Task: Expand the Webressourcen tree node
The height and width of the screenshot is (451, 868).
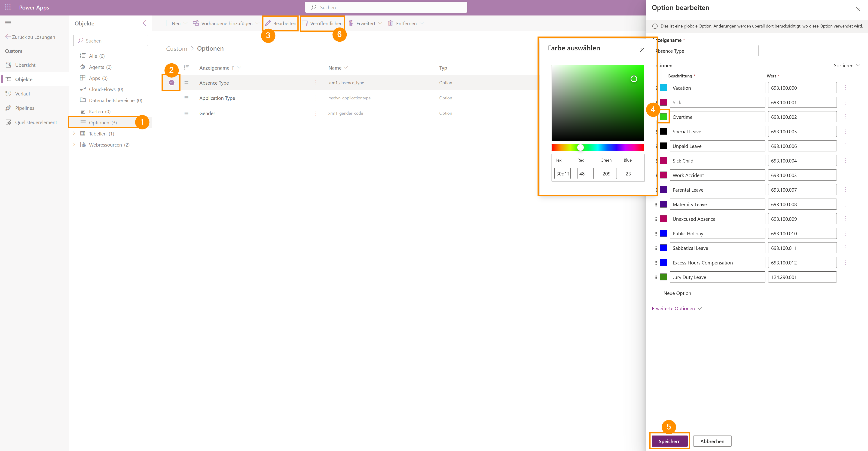Action: coord(74,145)
